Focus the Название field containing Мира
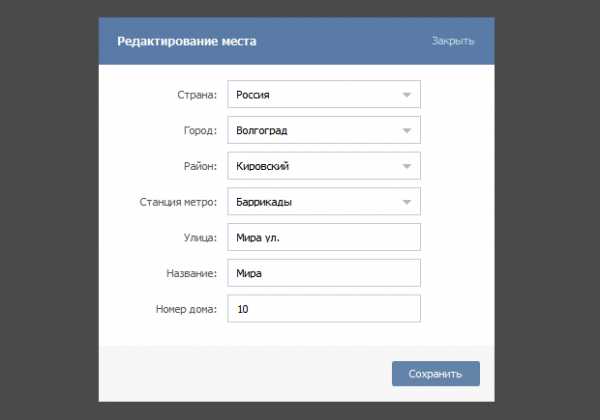Image resolution: width=600 pixels, height=420 pixels. [x=324, y=273]
